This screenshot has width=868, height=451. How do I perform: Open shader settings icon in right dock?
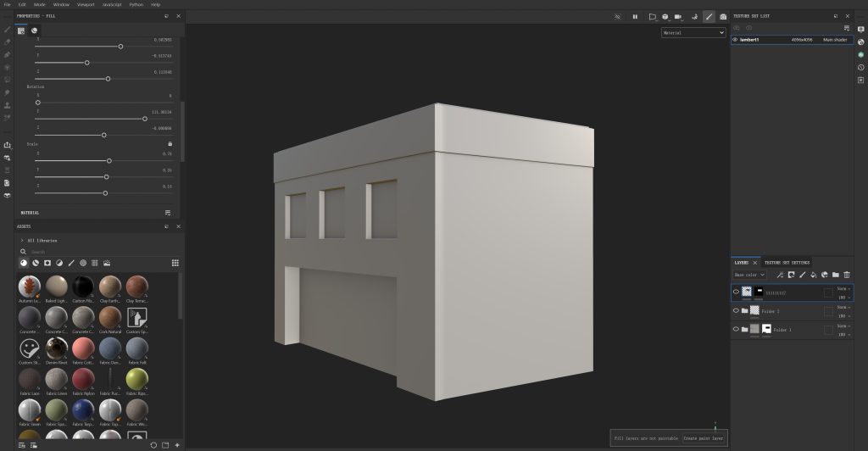pyautogui.click(x=861, y=42)
